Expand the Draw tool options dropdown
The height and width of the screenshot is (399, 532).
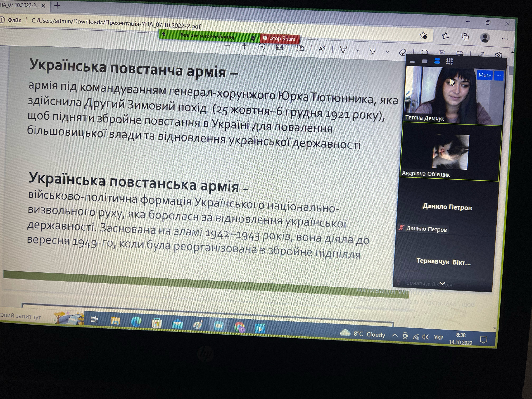coord(358,51)
